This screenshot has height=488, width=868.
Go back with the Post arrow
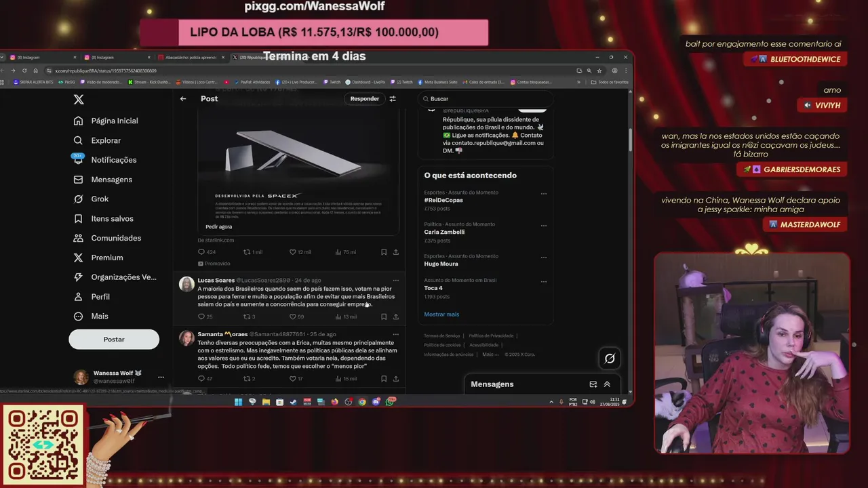[183, 99]
